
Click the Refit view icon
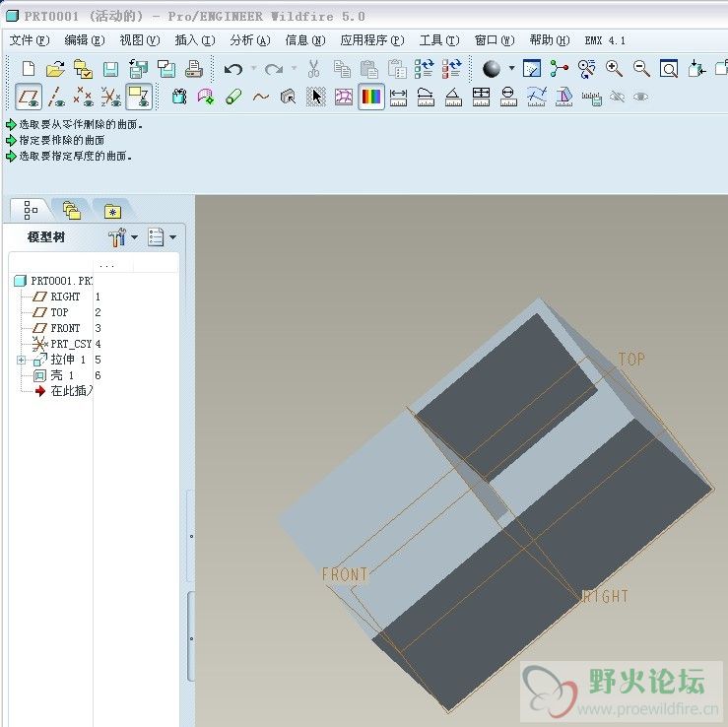(x=669, y=69)
